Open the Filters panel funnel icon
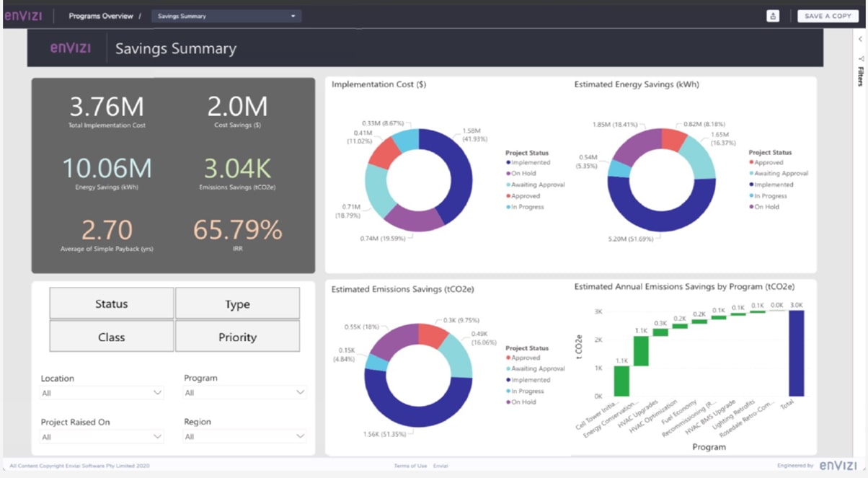 (860, 58)
